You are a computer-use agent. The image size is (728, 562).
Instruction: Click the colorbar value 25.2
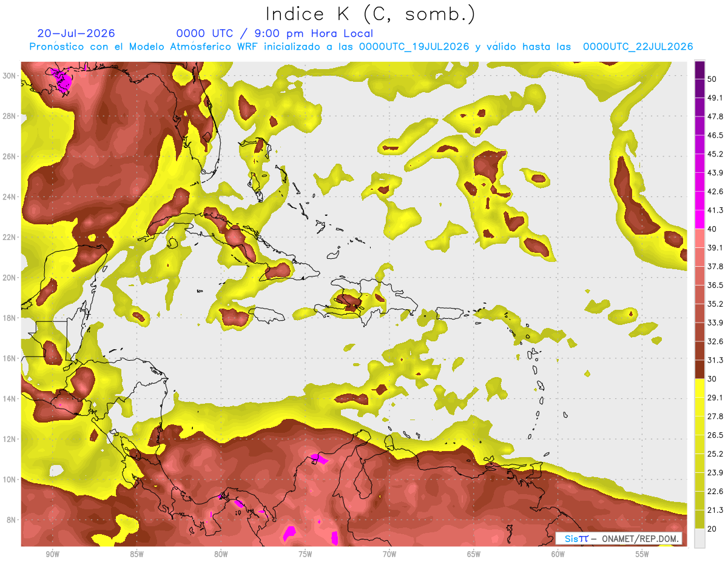716,454
